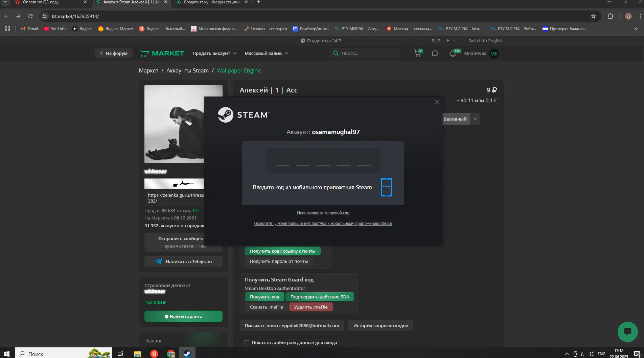
Task: Show more bookmarks chevron
Action: coord(636,29)
